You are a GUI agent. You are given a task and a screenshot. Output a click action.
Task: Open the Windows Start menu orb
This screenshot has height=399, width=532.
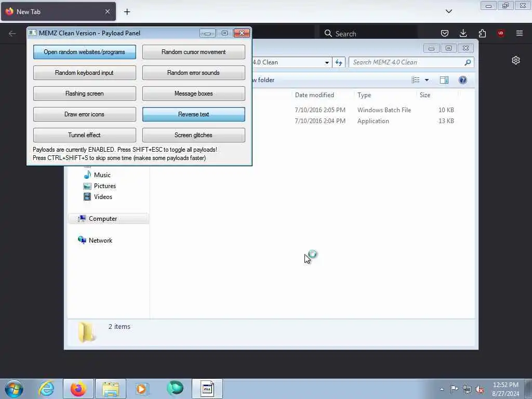click(x=14, y=389)
